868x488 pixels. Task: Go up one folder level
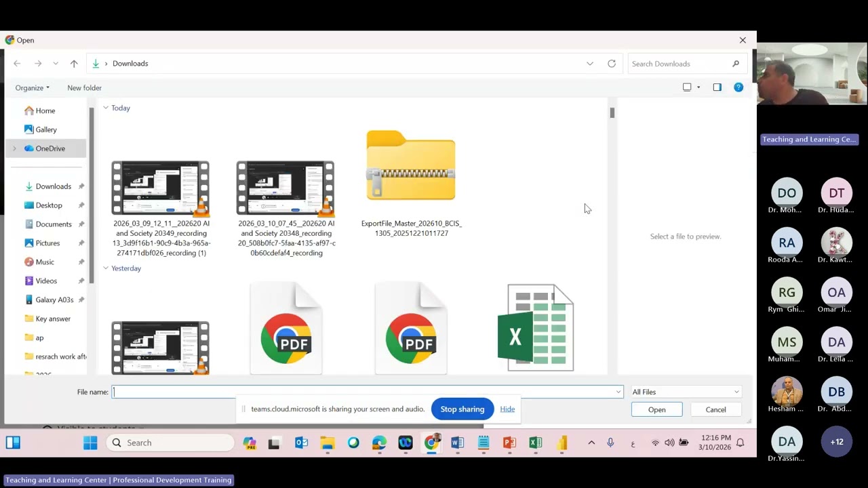pyautogui.click(x=74, y=64)
